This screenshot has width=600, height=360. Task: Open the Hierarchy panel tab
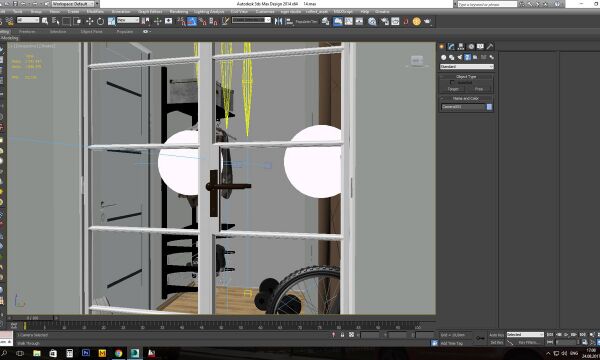tap(461, 46)
